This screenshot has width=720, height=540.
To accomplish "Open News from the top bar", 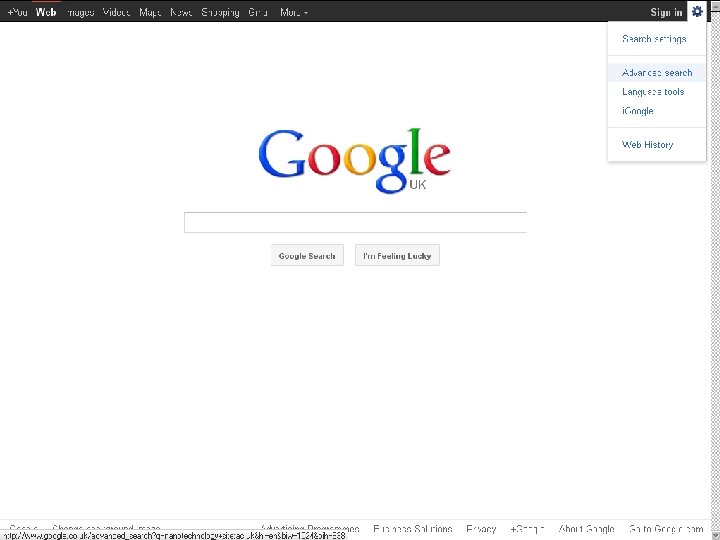I will [181, 12].
